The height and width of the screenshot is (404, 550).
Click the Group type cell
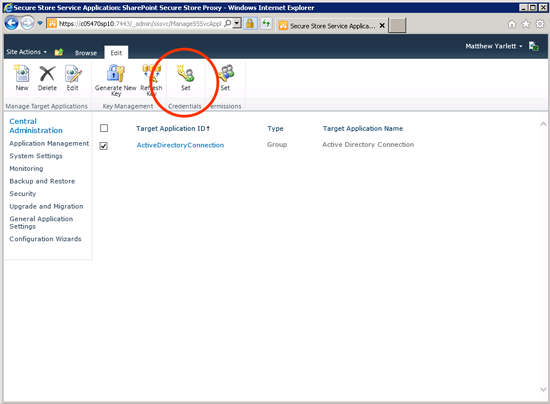click(x=277, y=144)
